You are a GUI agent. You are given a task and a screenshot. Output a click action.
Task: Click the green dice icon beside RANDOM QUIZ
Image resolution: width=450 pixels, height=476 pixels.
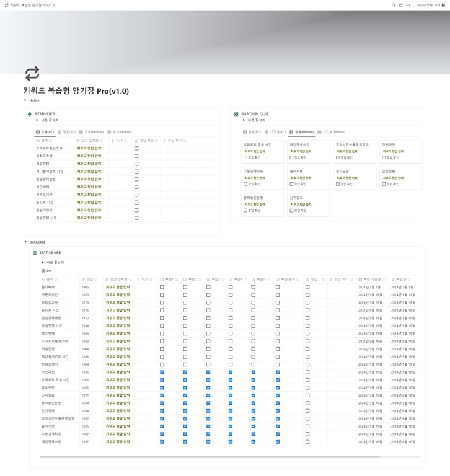click(236, 114)
